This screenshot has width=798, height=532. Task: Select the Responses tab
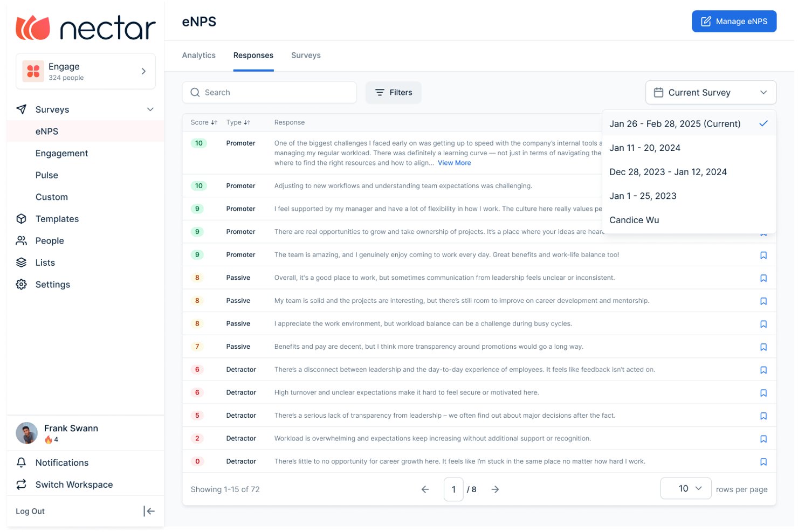[253, 56]
